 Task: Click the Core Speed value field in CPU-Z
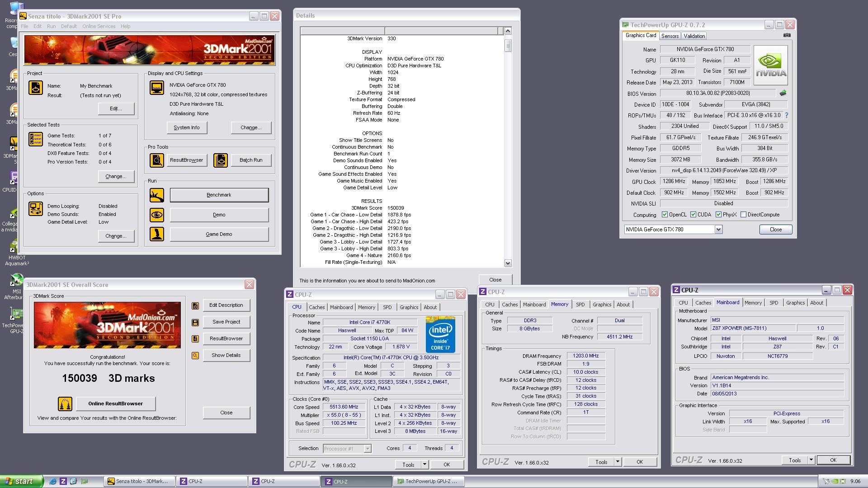point(344,407)
